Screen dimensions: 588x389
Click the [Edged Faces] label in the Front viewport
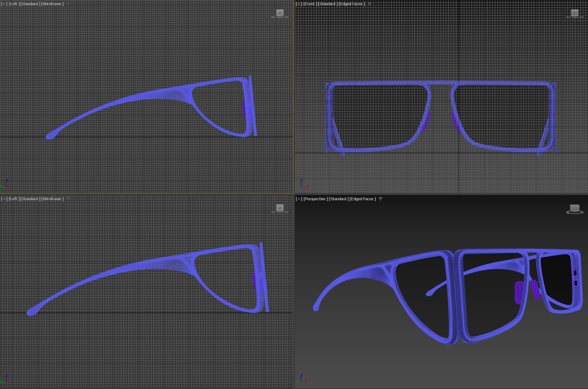pos(352,4)
